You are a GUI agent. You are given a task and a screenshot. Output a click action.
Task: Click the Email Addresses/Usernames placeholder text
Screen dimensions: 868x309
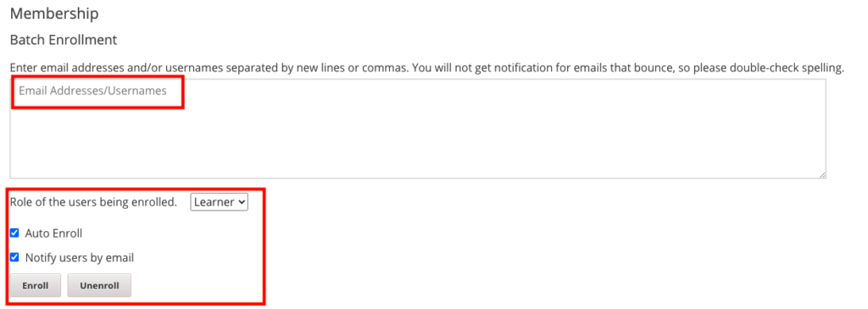coord(93,91)
